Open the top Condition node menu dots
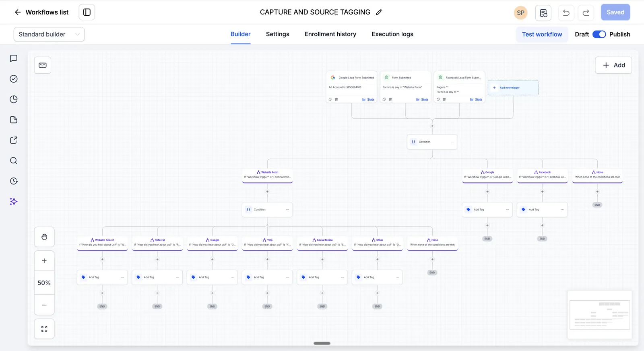Image resolution: width=644 pixels, height=351 pixels. point(452,142)
